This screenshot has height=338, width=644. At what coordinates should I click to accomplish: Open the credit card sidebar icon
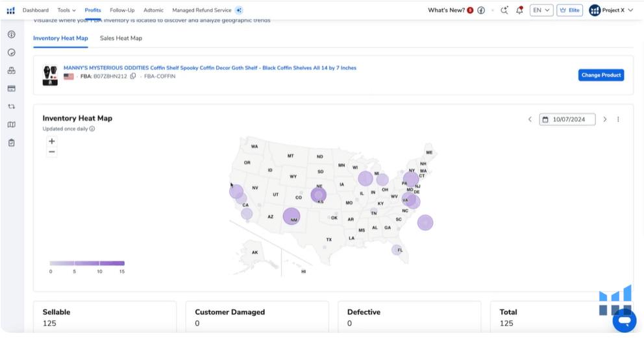11,88
